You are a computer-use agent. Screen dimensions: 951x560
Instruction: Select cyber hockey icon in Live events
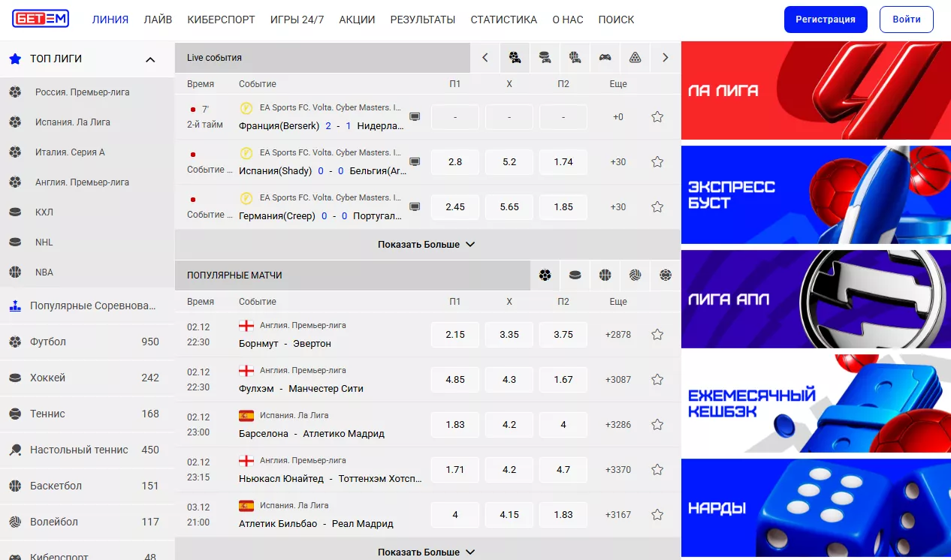click(x=545, y=57)
